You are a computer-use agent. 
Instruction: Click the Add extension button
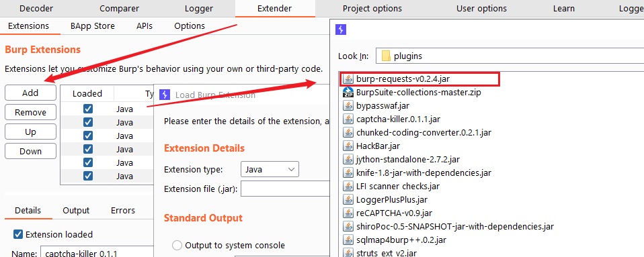30,93
